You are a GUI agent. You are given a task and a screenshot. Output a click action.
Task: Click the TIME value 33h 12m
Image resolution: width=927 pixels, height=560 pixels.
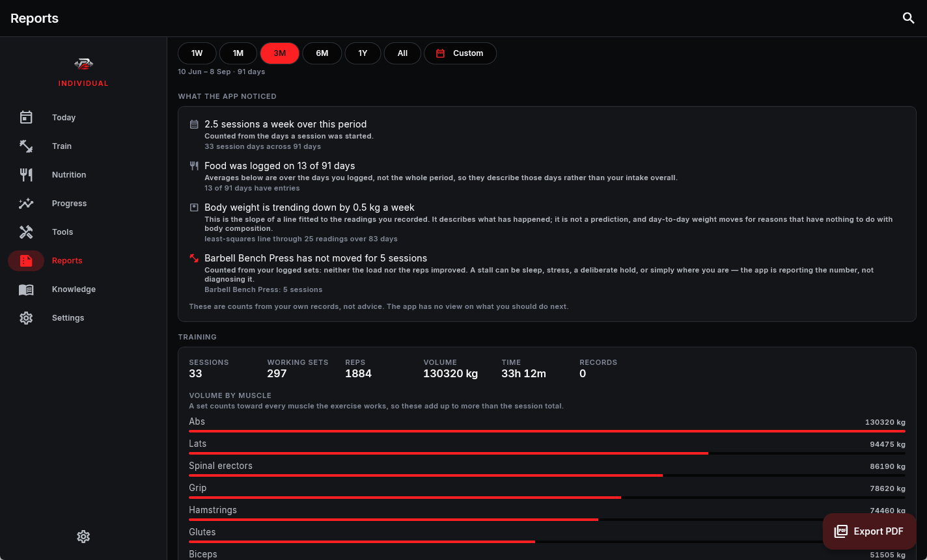pos(523,373)
